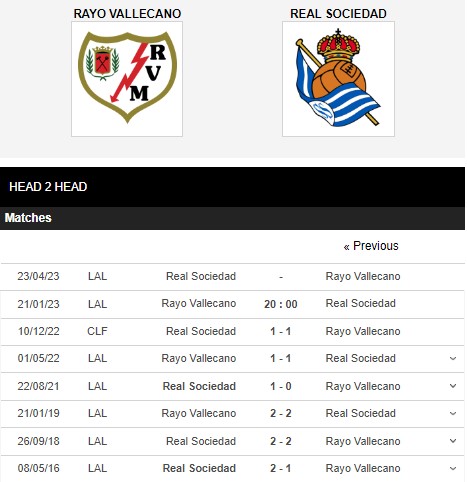Viewport: 467px width, 482px height.
Task: Expand the 21/01/19 match row chevron
Action: 453,414
